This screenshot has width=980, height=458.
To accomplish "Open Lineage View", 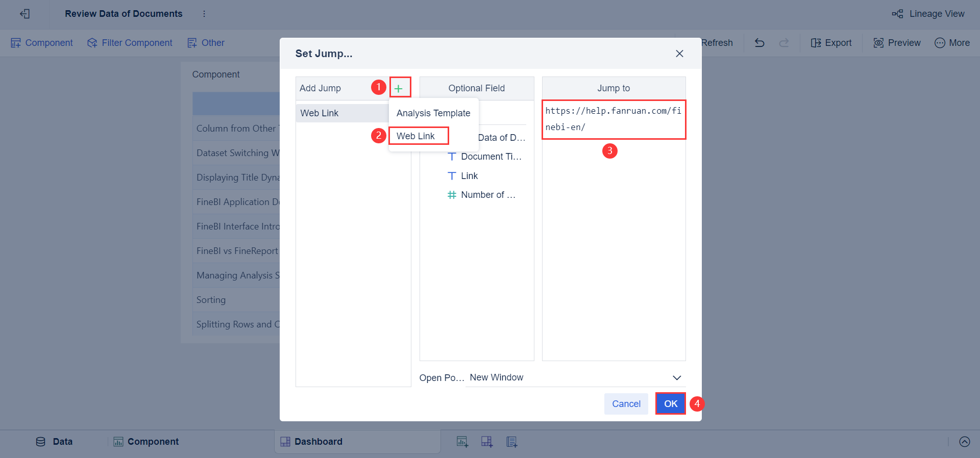I will (928, 14).
